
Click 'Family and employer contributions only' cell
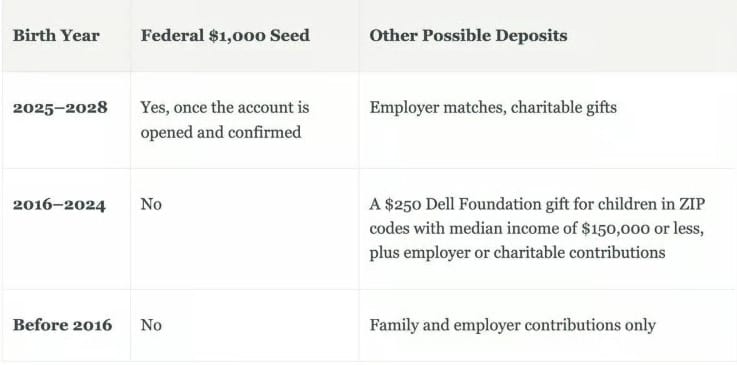tap(512, 326)
